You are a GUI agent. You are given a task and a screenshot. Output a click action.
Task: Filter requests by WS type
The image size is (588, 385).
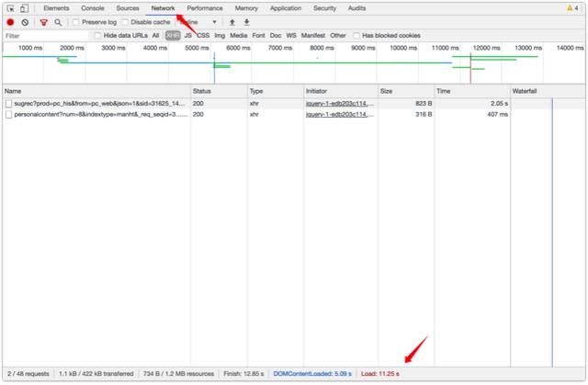click(291, 36)
